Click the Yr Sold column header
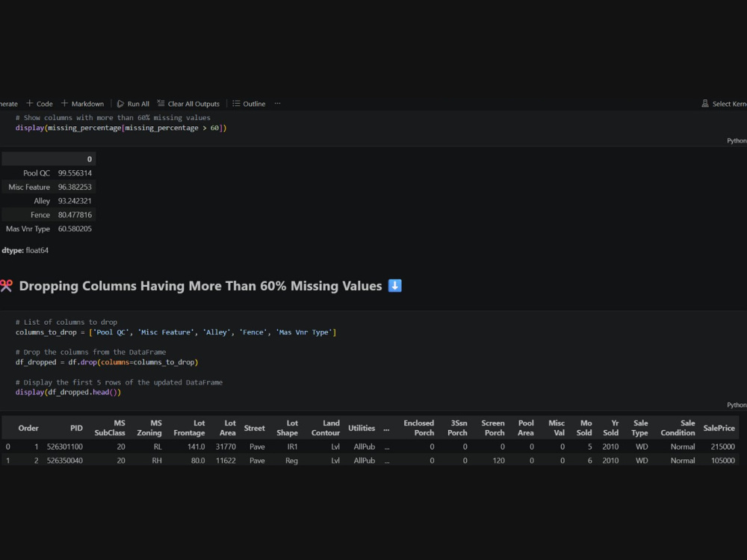 611,428
